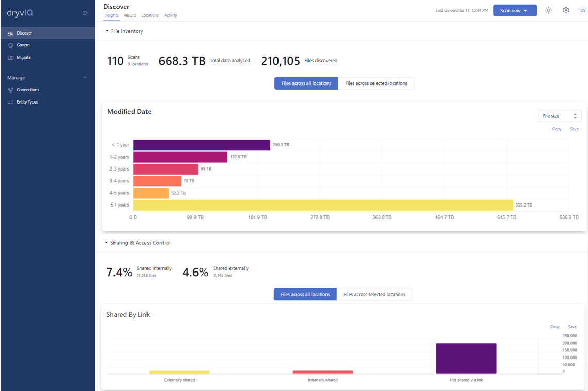Screen dimensions: 588x391
Task: Collapse the sidebar using the menu icon
Action: pyautogui.click(x=85, y=13)
